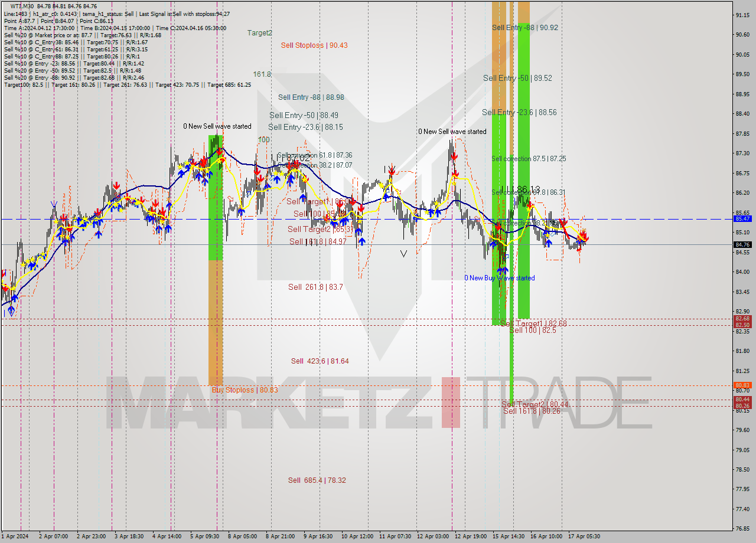756x543 pixels.
Task: Click the 'Sell 100 | 82.5' label
Action: pyautogui.click(x=533, y=330)
